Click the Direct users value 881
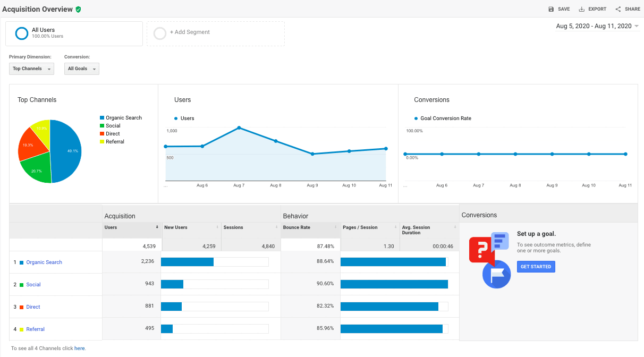 (149, 306)
